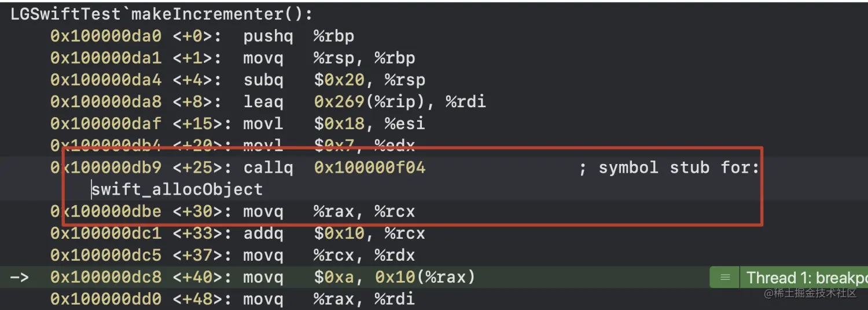Select the makeIncrementer() function header line
The image size is (868, 310).
pos(161,14)
